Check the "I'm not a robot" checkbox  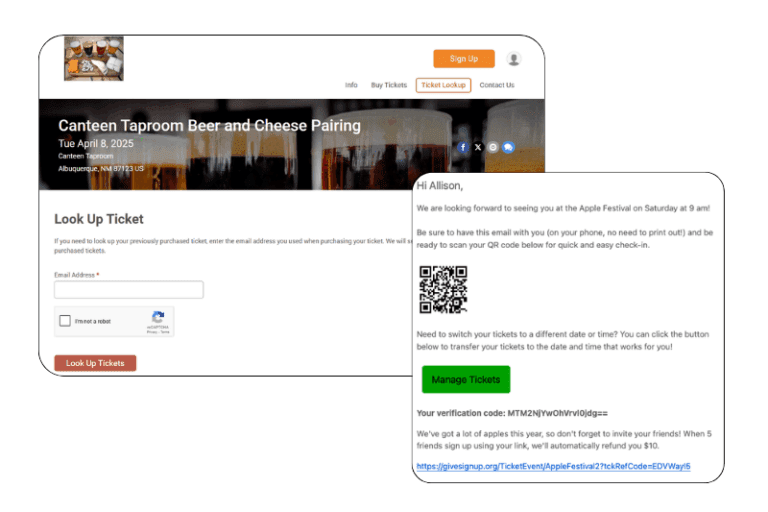(x=65, y=321)
